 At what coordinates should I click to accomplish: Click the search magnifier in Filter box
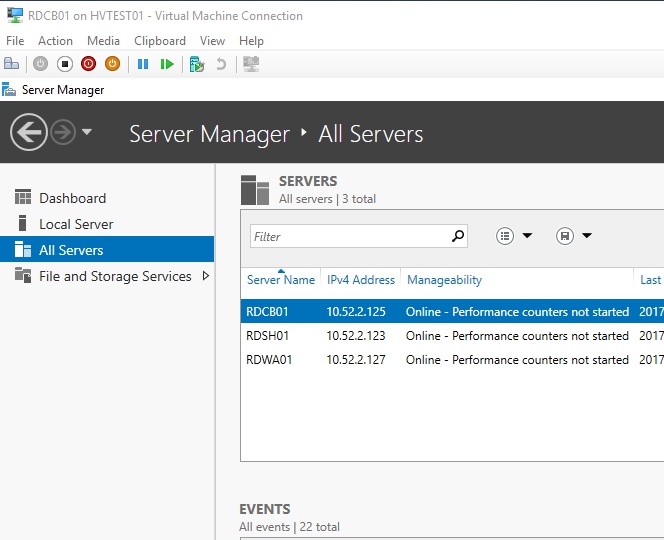(458, 237)
